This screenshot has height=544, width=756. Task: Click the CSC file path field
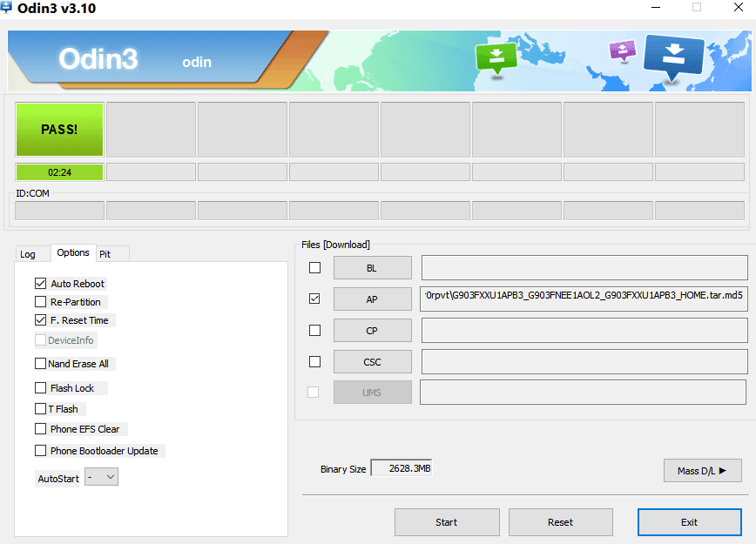point(584,361)
